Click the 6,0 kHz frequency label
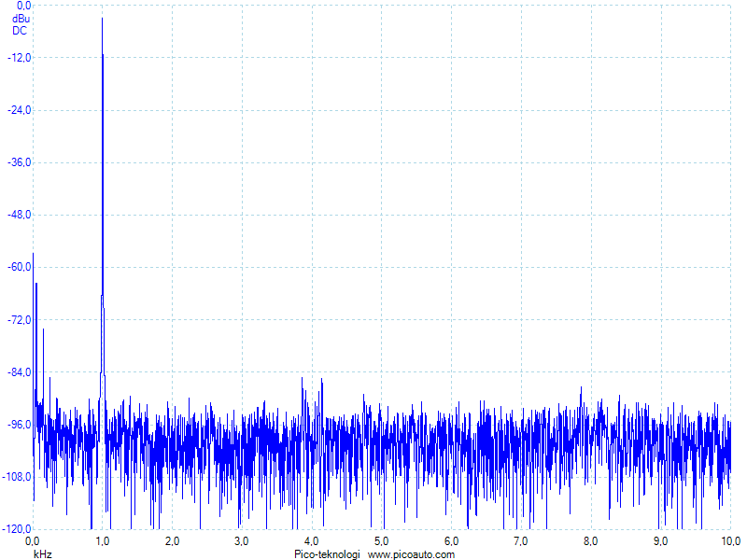The height and width of the screenshot is (560, 747). coord(451,541)
